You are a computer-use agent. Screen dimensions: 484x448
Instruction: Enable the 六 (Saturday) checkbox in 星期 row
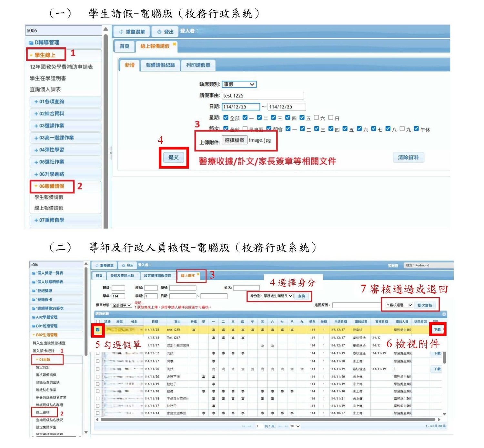click(316, 117)
